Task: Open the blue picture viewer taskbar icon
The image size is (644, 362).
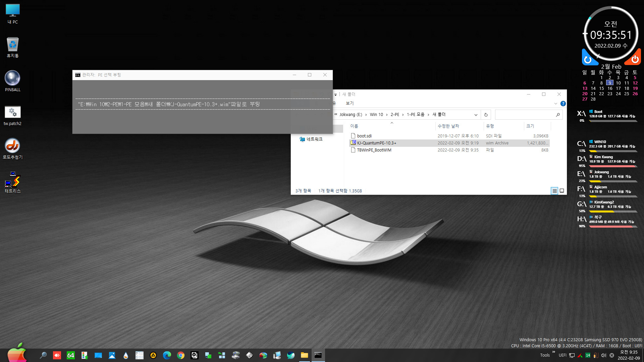Action: tap(112, 355)
